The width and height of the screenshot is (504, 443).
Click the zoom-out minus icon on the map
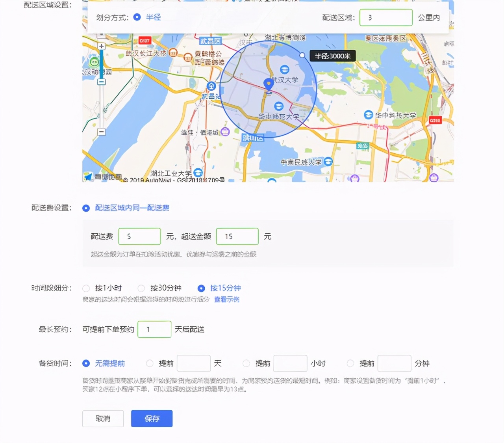(x=102, y=131)
